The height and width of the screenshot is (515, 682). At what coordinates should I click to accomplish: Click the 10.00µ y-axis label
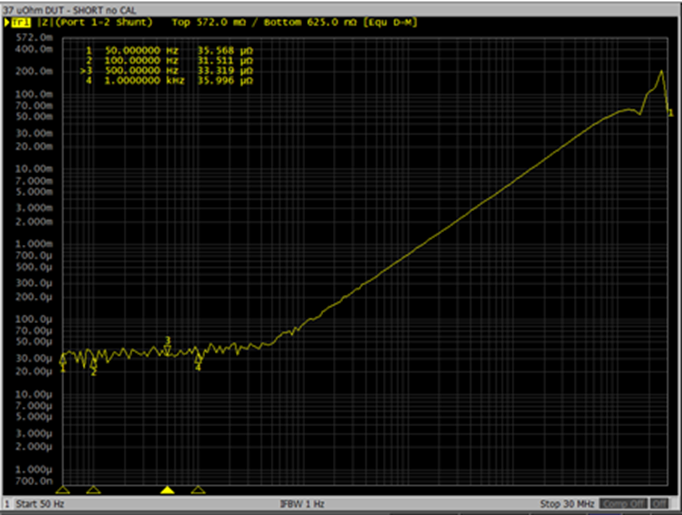tap(34, 394)
